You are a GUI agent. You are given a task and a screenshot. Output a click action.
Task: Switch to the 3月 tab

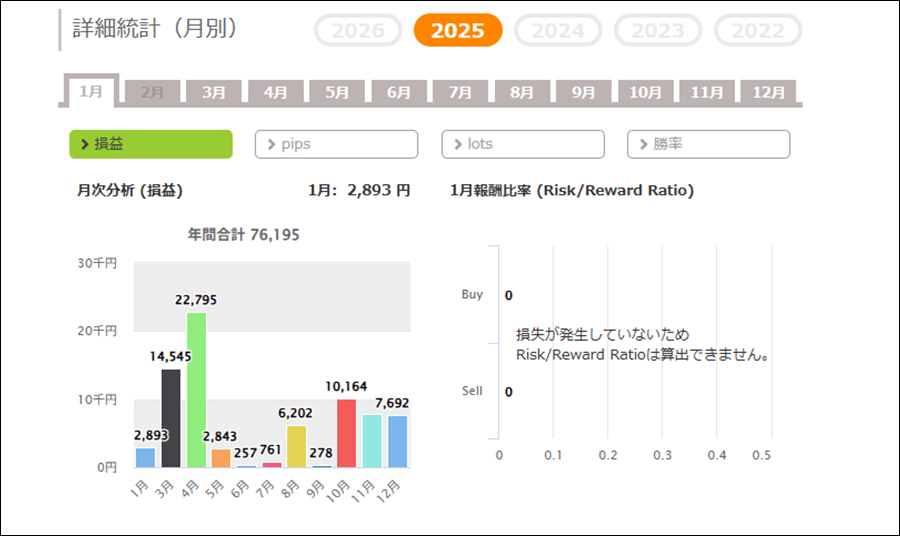tap(214, 92)
